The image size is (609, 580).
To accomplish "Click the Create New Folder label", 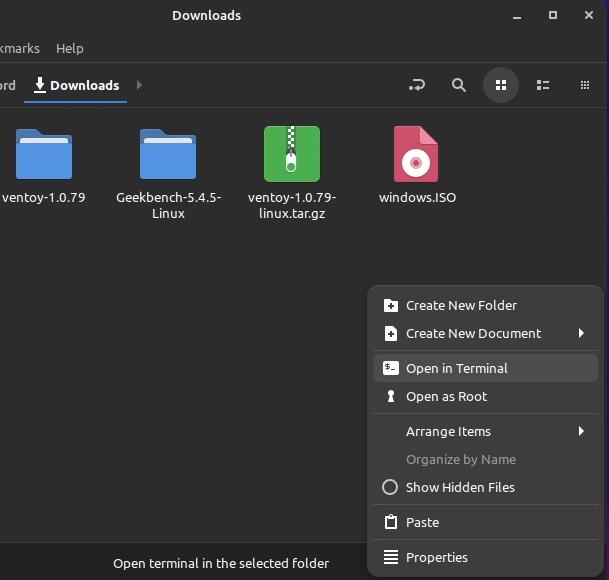I will coord(461,305).
